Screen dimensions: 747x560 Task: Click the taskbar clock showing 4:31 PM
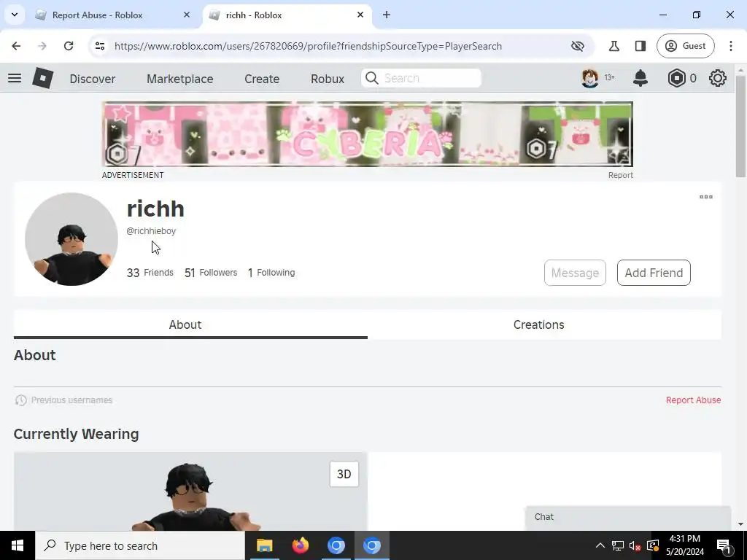coord(684,545)
